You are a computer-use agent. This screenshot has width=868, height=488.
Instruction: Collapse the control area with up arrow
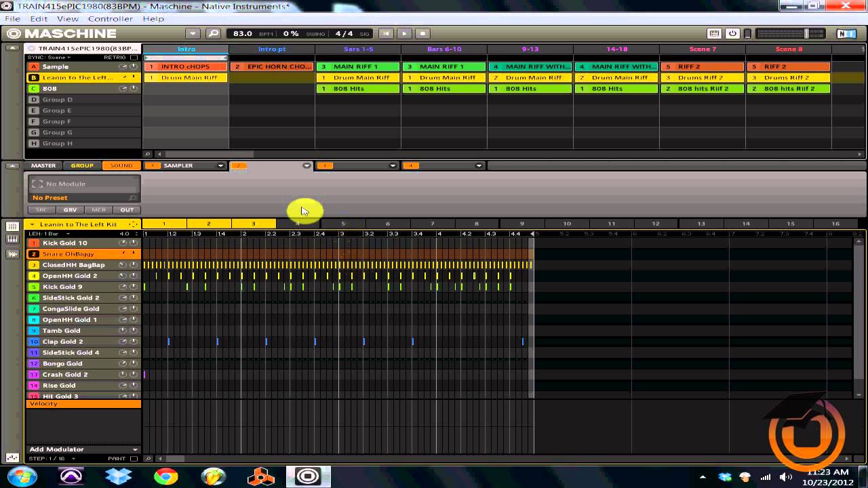(x=12, y=165)
